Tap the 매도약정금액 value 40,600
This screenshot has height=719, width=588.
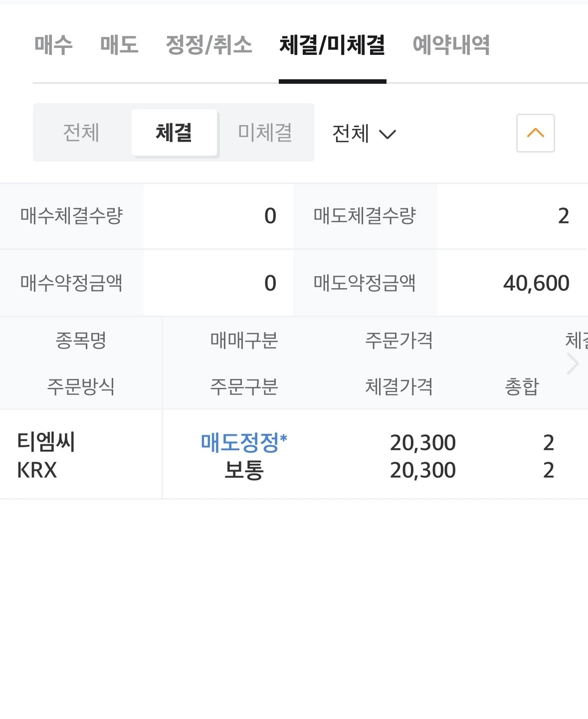pos(536,283)
